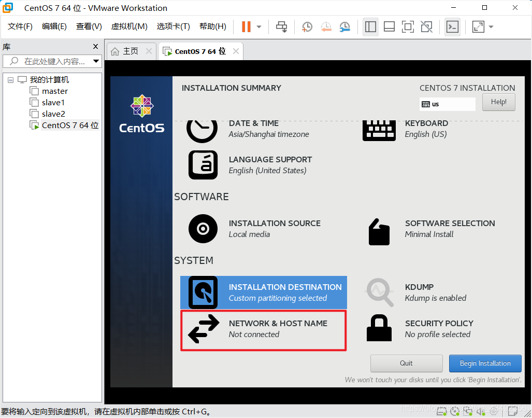Click the pause virtual machine icon
Viewport: 532px width, 418px height.
pos(246,26)
